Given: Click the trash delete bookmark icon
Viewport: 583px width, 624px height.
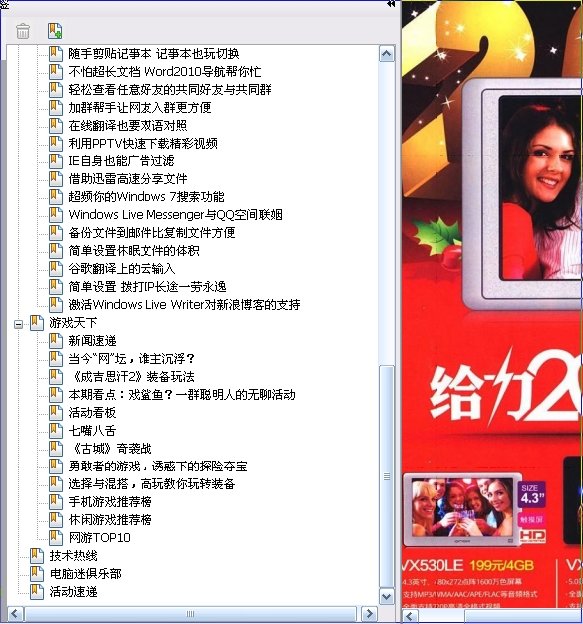Looking at the screenshot, I should 23,31.
